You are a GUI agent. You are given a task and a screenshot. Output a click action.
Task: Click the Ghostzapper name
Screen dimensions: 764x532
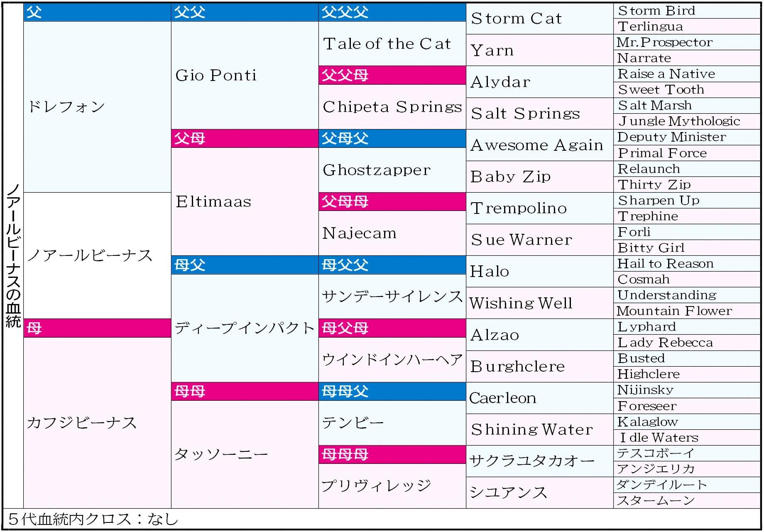pos(377,170)
